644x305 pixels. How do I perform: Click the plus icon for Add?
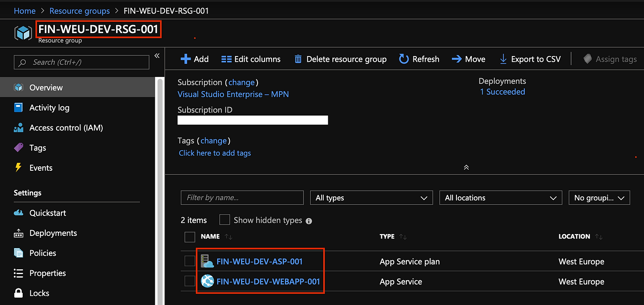point(185,59)
